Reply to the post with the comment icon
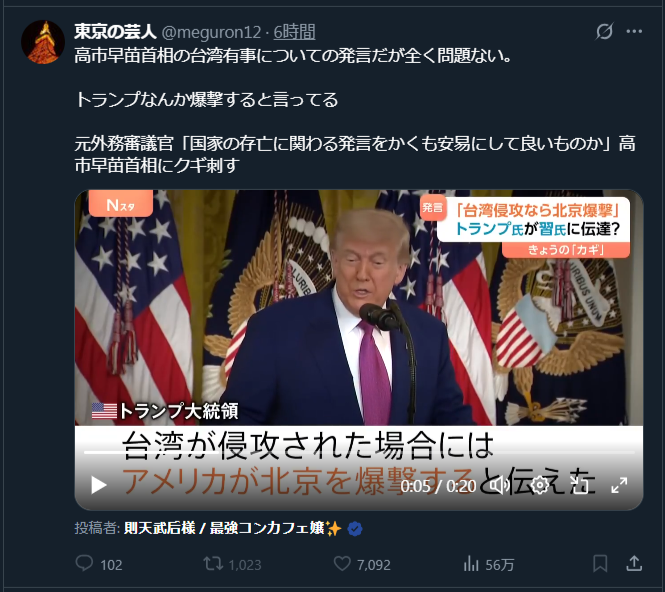665x592 pixels. coord(84,564)
